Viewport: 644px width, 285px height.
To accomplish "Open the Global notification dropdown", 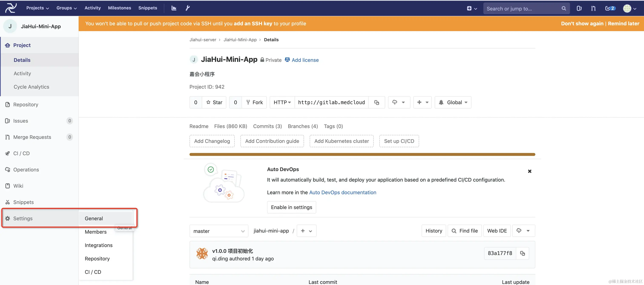I will pos(453,102).
